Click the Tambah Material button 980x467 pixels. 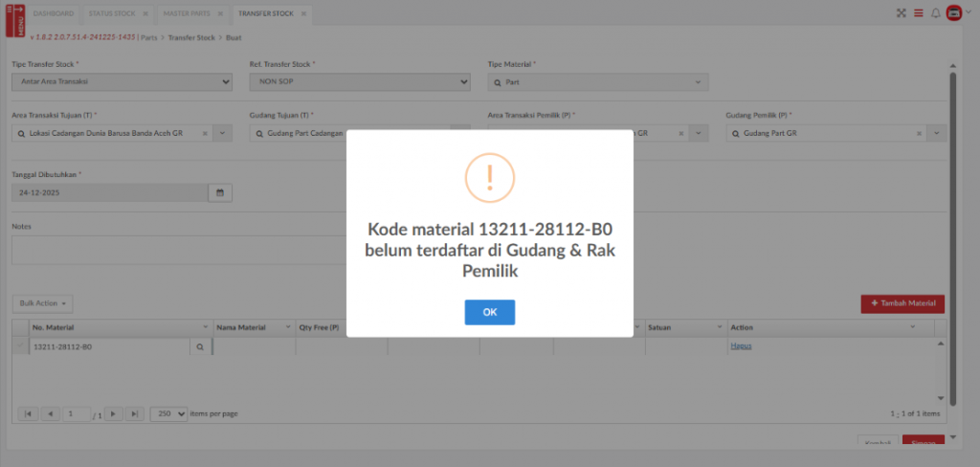pos(902,303)
